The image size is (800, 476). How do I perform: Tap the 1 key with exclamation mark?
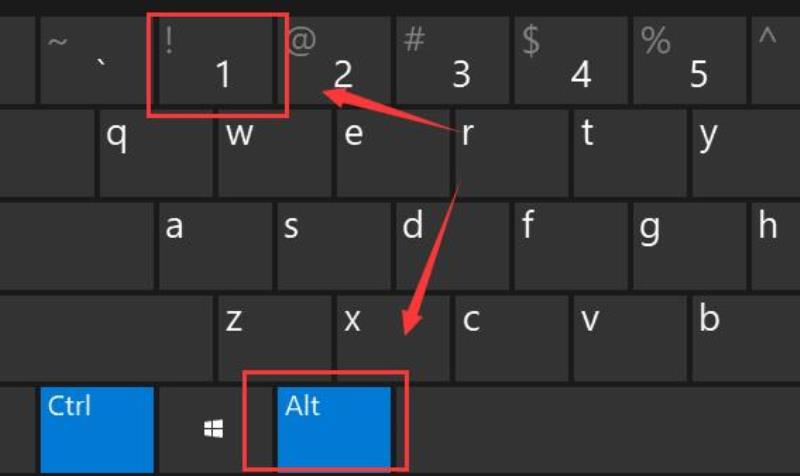coord(215,60)
